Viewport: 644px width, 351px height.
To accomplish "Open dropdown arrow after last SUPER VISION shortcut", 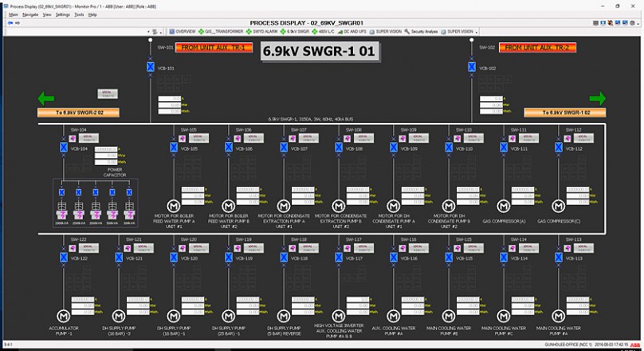I will [x=477, y=32].
